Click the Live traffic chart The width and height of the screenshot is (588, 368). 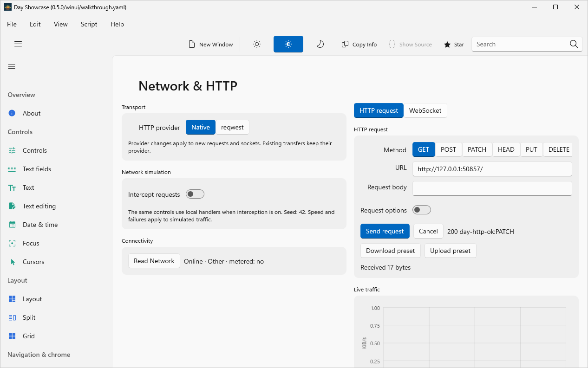coord(466,333)
